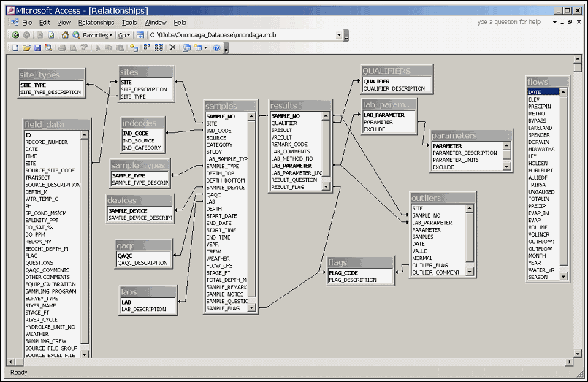Click the blue Help question icon
Screen dimensions: 588x382
pyautogui.click(x=216, y=47)
